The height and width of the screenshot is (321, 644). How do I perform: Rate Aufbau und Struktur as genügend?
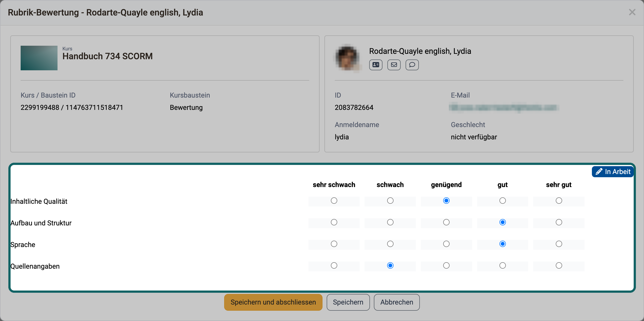tap(446, 222)
